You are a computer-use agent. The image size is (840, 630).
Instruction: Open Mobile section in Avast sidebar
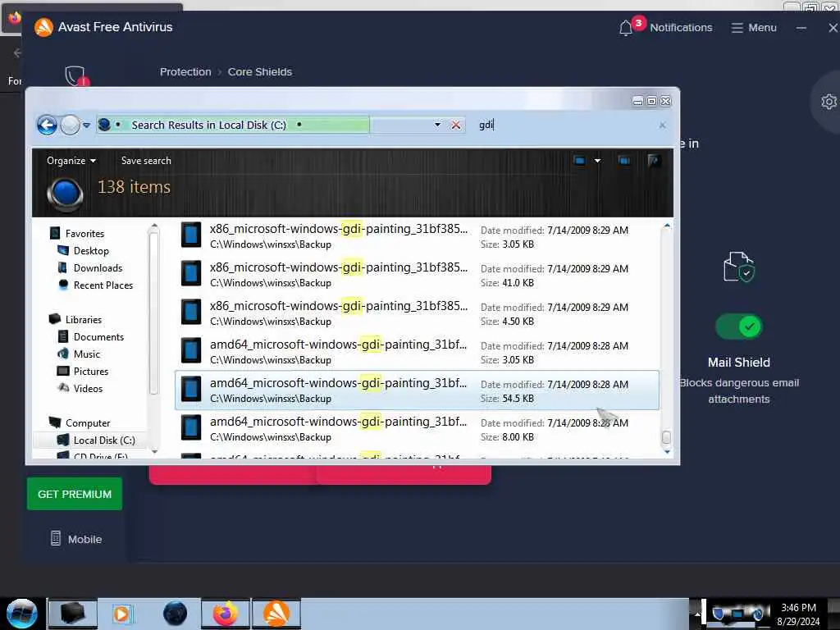[75, 539]
